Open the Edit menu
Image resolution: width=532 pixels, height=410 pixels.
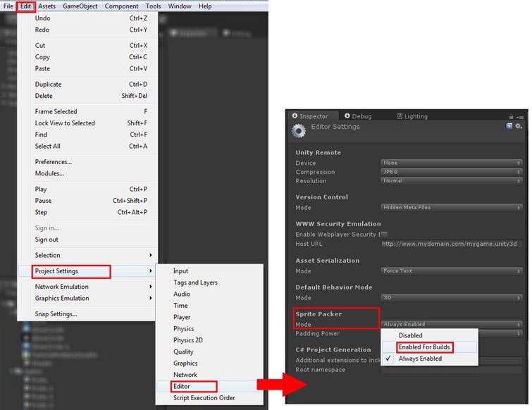coord(25,6)
